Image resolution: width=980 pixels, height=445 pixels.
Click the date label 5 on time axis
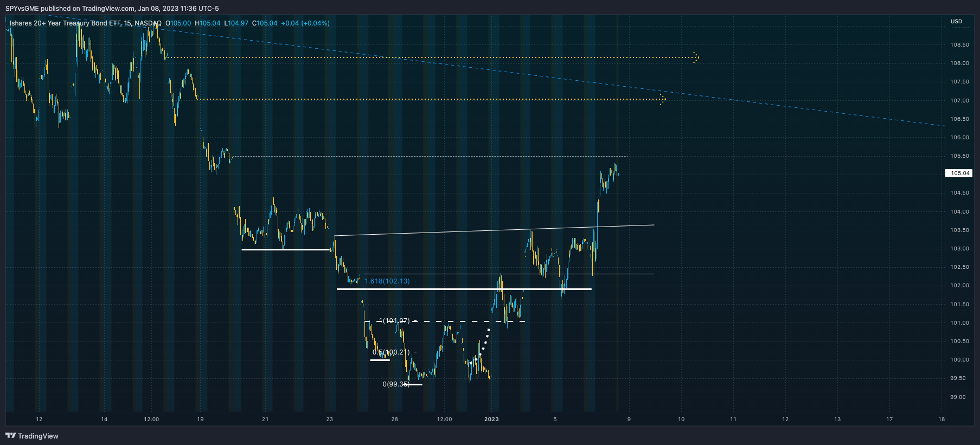pos(555,420)
